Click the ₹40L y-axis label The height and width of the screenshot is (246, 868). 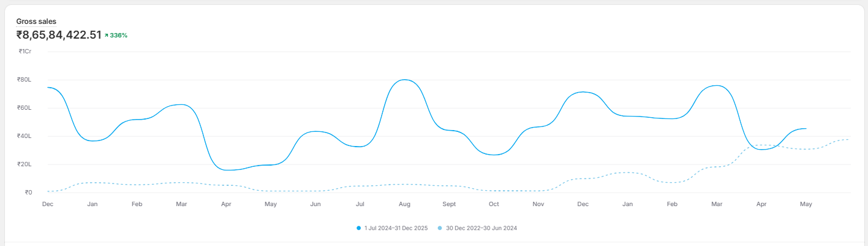tap(25, 136)
